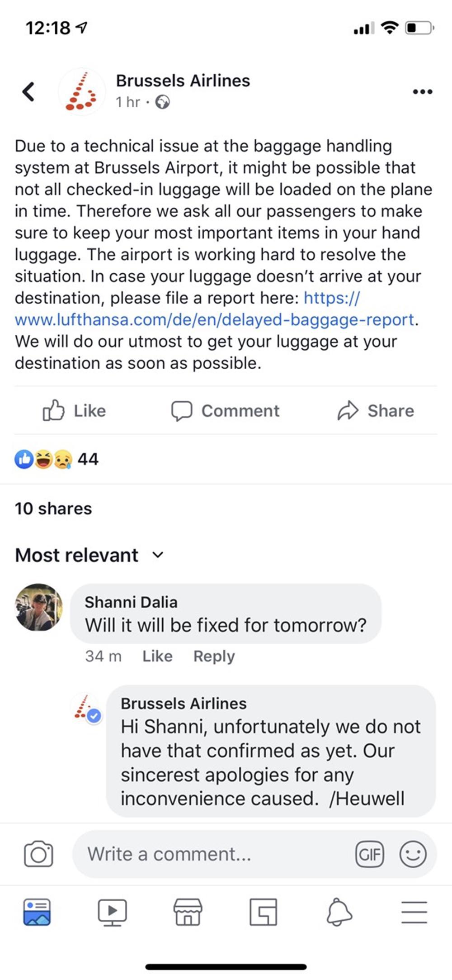Like the Brussels Airlines post
The image size is (452, 980).
(74, 411)
